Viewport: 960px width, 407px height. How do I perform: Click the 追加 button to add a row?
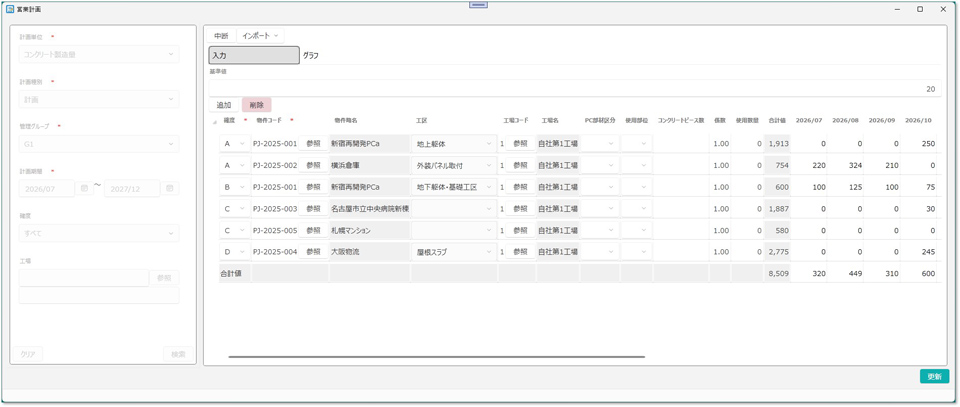(224, 105)
